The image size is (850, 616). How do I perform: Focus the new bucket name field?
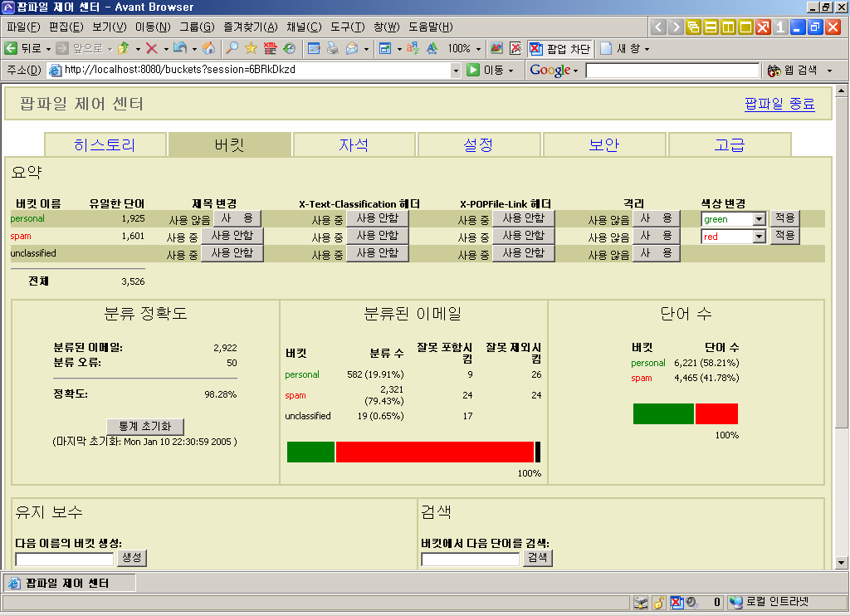coord(65,559)
